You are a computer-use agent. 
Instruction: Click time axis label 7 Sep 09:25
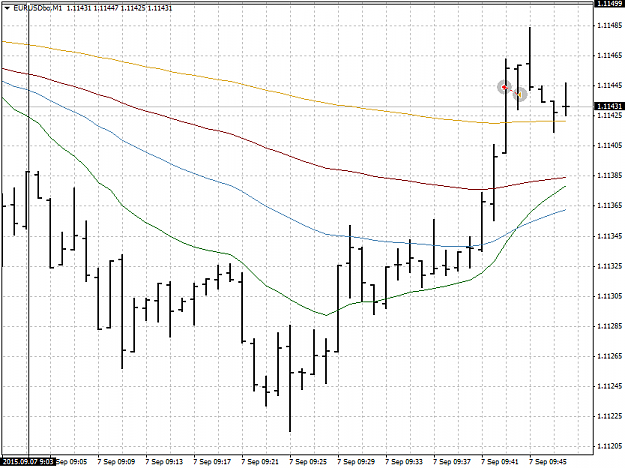(308, 462)
